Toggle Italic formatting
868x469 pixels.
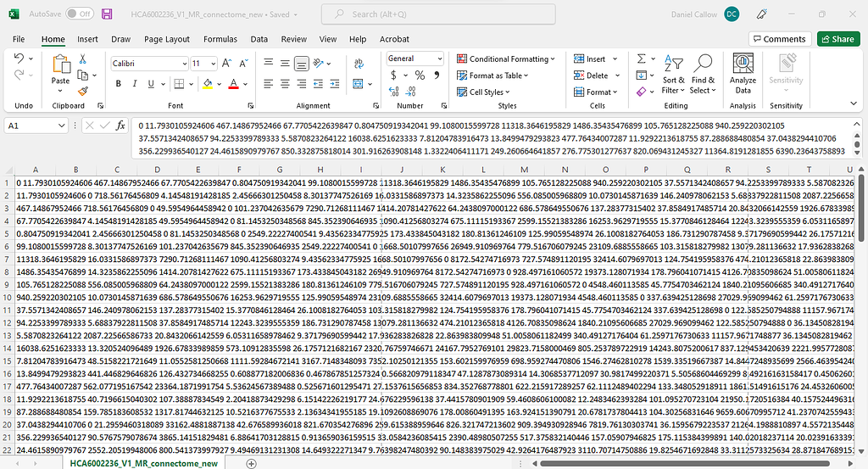pyautogui.click(x=134, y=84)
